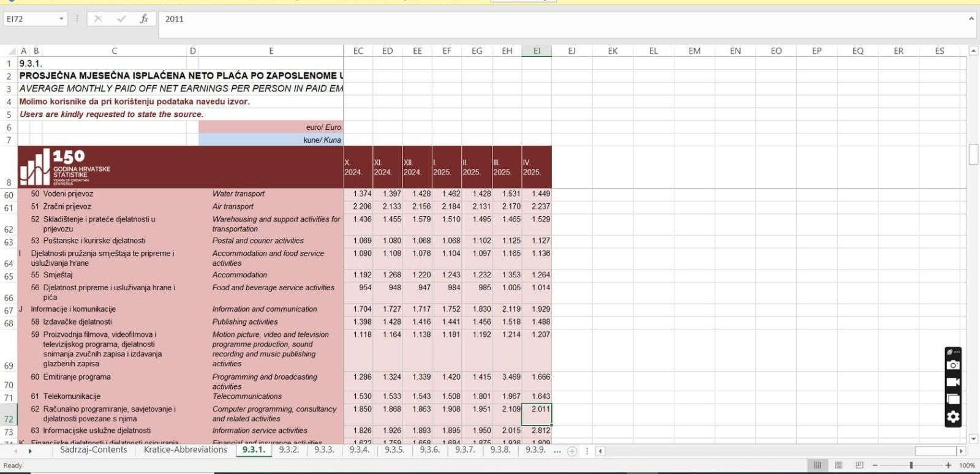Open settings gear in floating widget
Image resolution: width=980 pixels, height=474 pixels.
point(953,417)
